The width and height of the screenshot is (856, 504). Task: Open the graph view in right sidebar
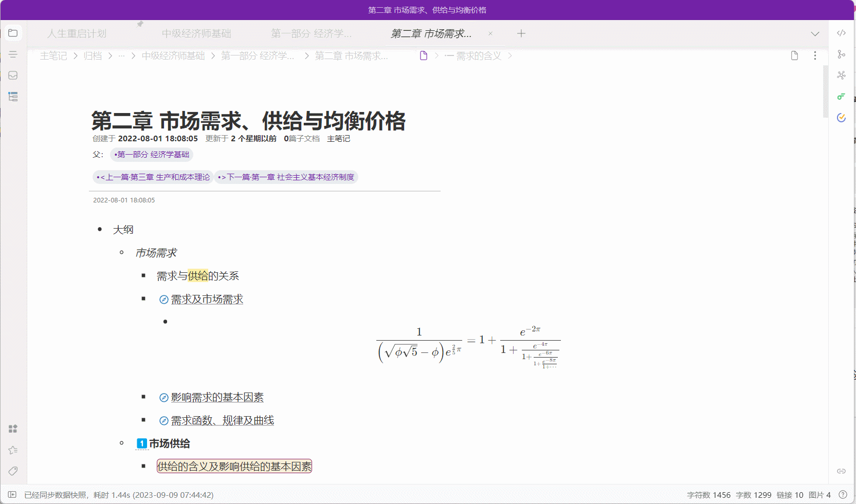point(842,54)
